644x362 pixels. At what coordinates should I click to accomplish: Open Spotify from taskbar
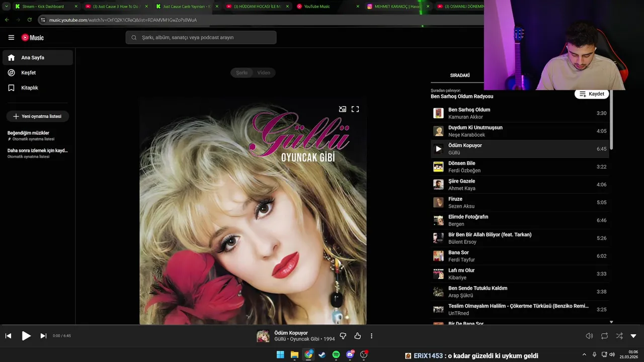[x=336, y=355]
